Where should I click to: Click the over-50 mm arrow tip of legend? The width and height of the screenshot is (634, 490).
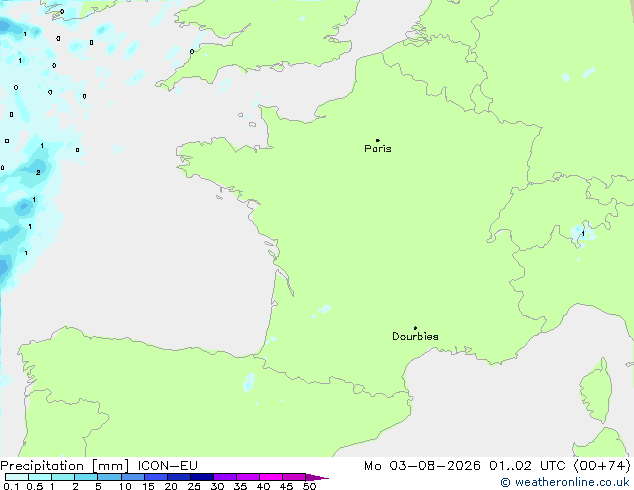[317, 477]
